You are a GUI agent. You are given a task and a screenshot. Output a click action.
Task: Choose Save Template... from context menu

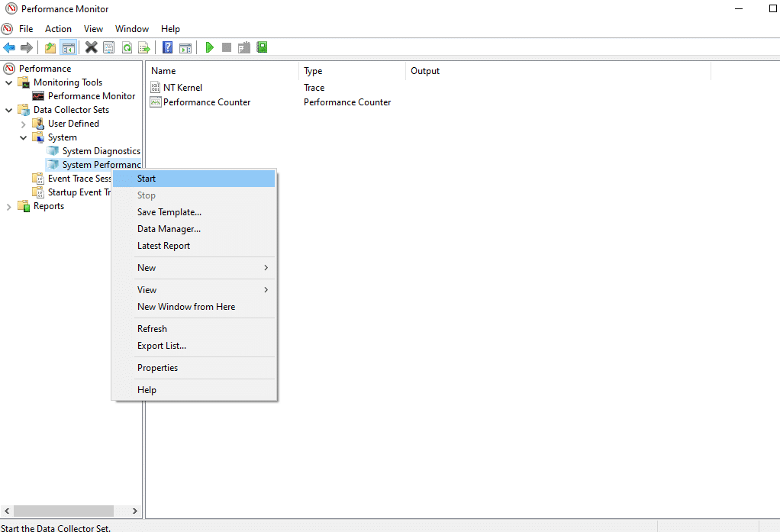click(x=194, y=212)
